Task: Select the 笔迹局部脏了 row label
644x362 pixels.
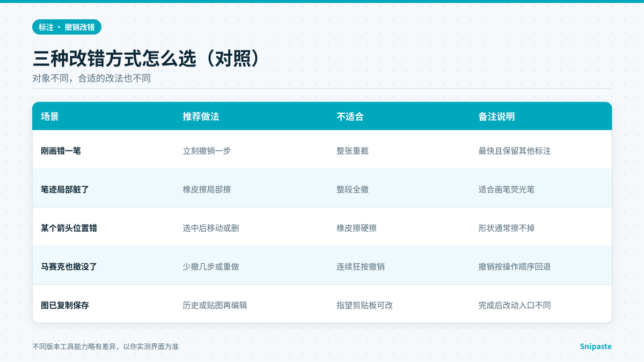Action: tap(65, 189)
